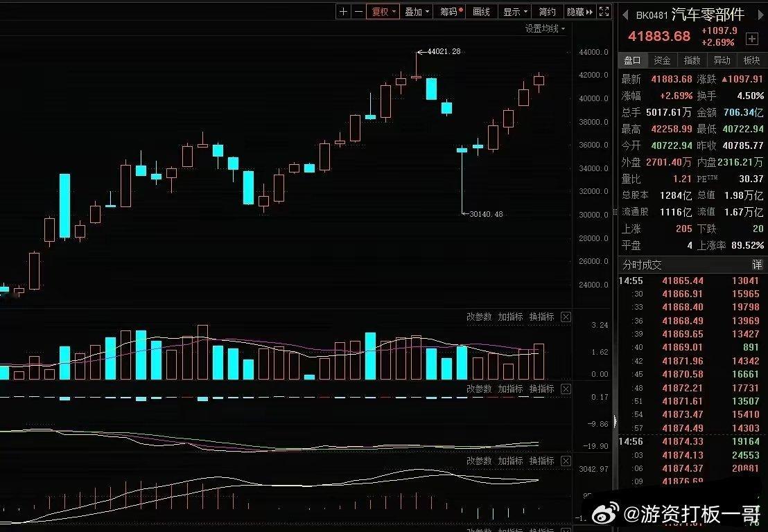Zoom in chart with plus button
The image size is (768, 532).
pos(343,12)
